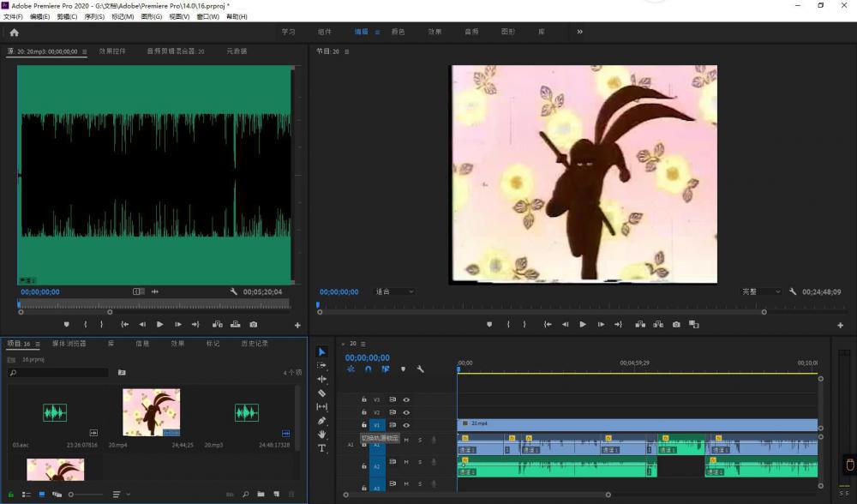The width and height of the screenshot is (857, 504).
Task: Open the 文件(F) menu
Action: coord(13,17)
